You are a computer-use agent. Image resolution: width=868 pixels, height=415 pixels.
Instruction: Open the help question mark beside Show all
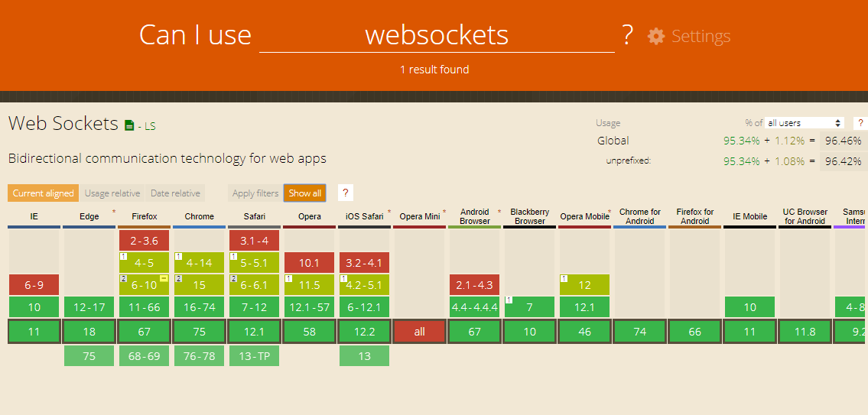(346, 193)
